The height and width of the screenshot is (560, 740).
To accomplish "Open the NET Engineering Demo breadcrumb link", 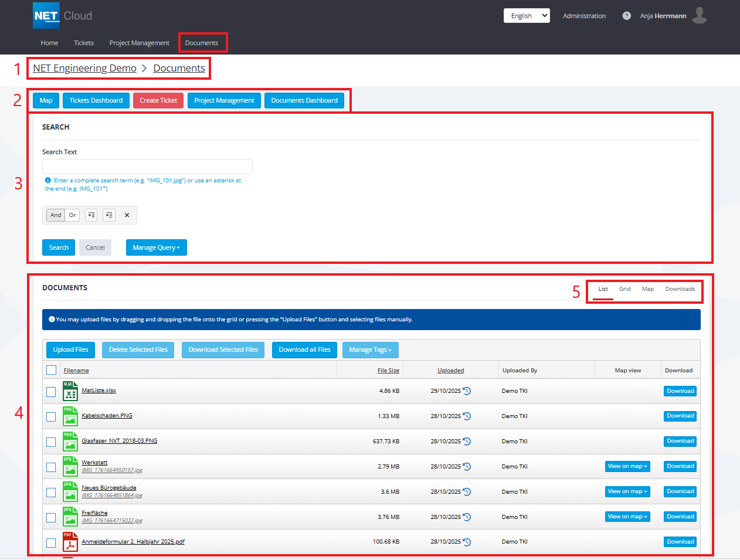I will click(x=84, y=68).
